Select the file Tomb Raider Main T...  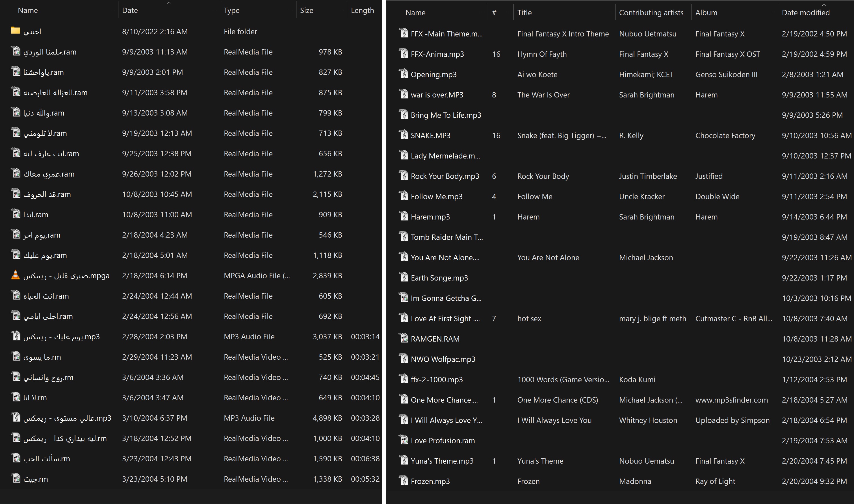[x=447, y=237]
